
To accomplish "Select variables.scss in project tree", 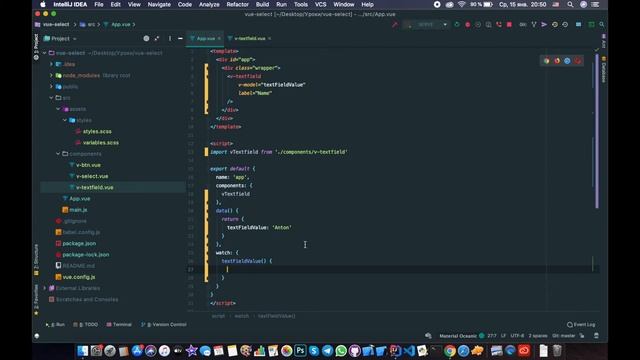I will [x=101, y=143].
